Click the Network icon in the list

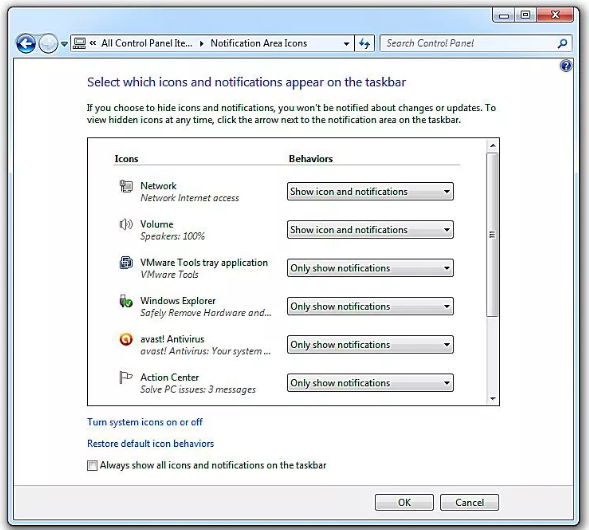(x=126, y=186)
